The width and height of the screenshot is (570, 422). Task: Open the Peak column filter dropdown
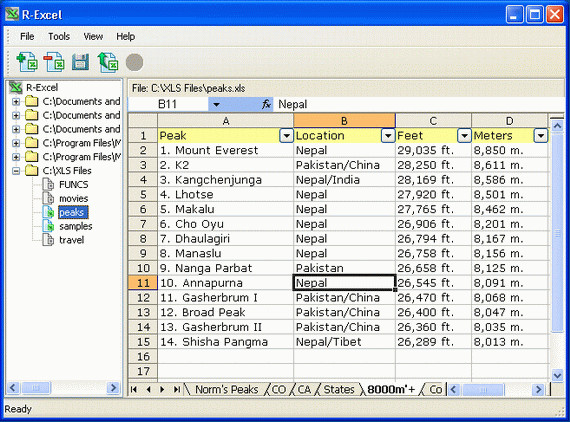[x=286, y=136]
